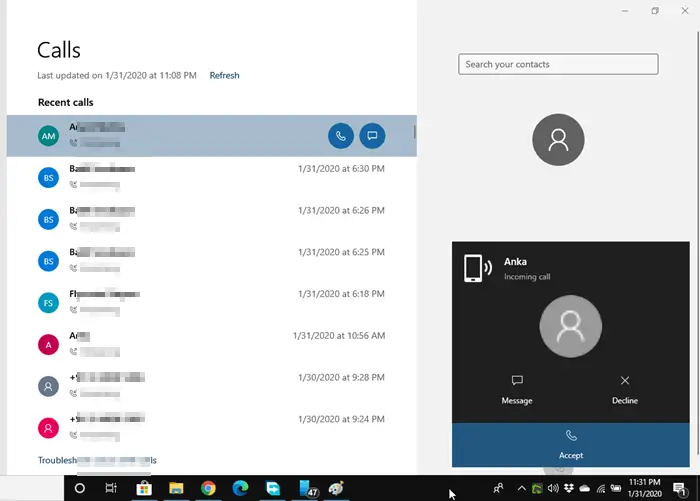
Task: Decline the incoming call
Action: [x=624, y=389]
